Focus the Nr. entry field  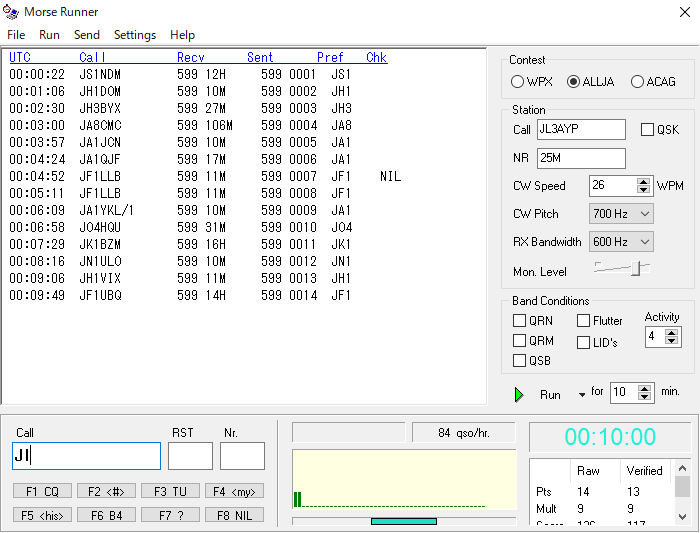(x=242, y=456)
